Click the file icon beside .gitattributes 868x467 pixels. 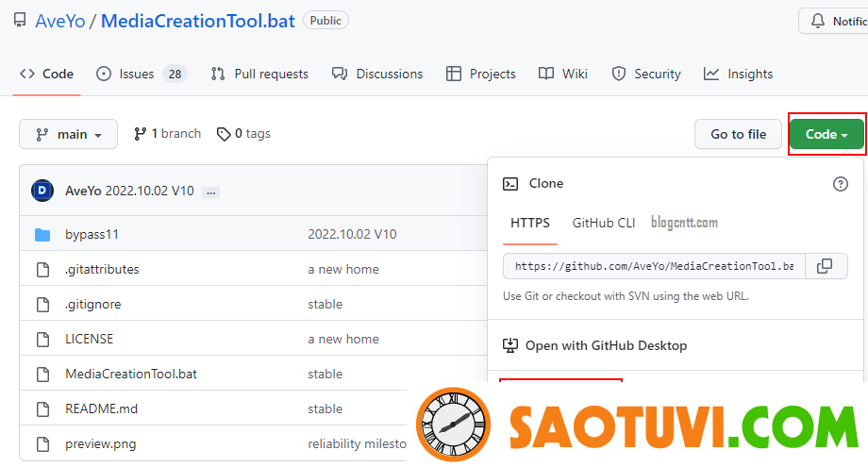42,270
